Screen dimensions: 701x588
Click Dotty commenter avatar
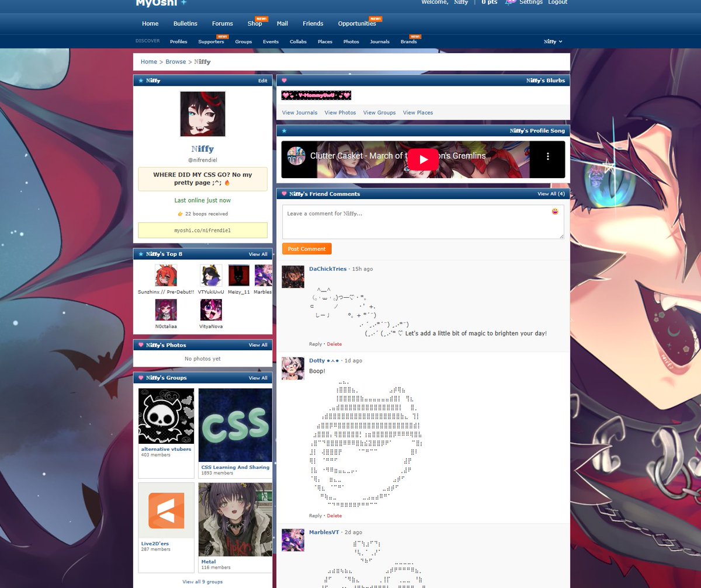[x=293, y=368]
